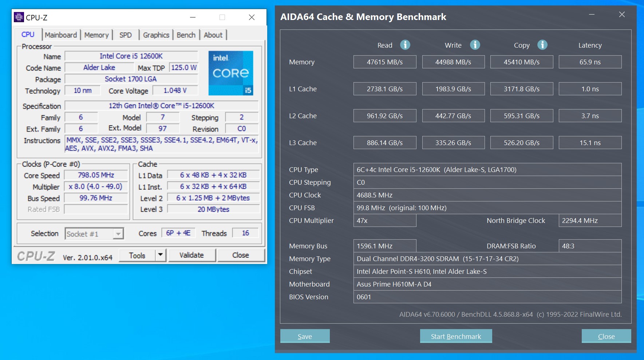Open the About tab in CPU-Z

click(x=213, y=35)
